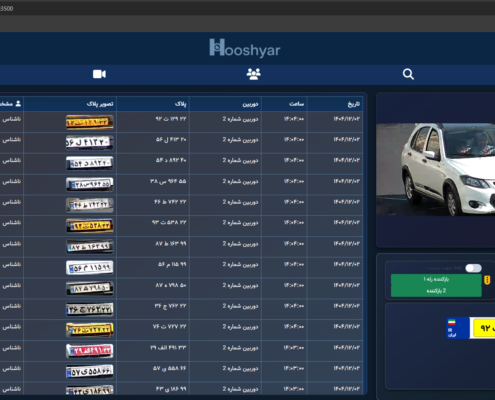Toggle the switch above the green relay buttons

tap(473, 268)
